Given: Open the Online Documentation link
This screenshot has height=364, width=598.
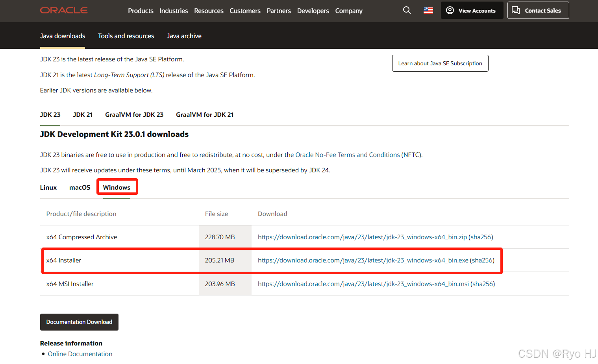Looking at the screenshot, I should [80, 354].
